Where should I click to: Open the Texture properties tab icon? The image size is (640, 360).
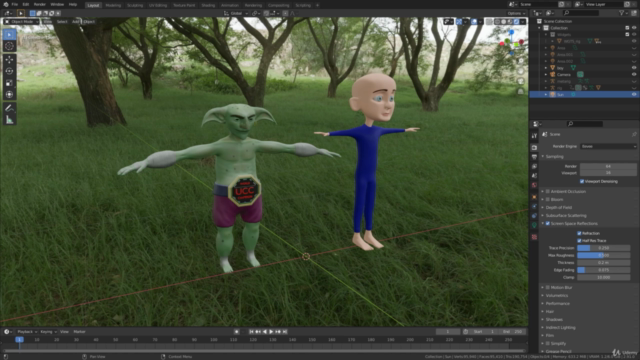point(534,237)
